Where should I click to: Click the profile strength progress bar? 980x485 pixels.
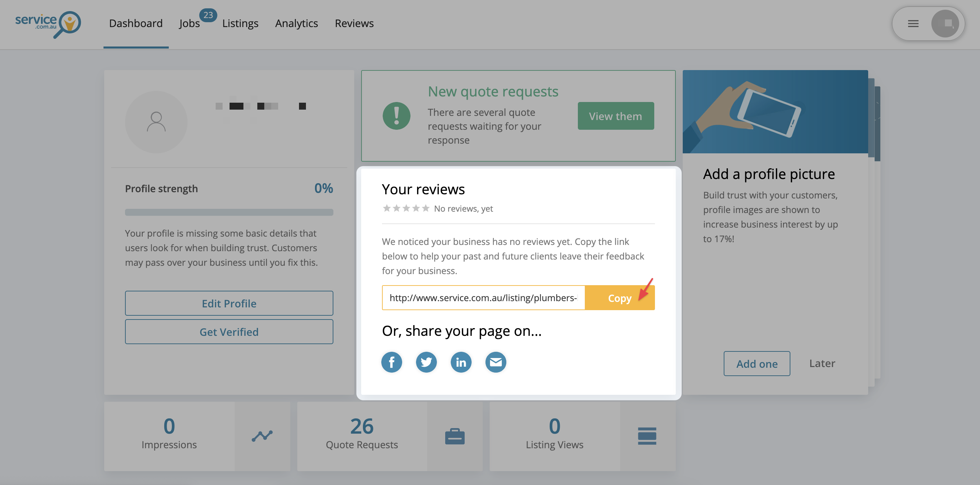click(229, 212)
